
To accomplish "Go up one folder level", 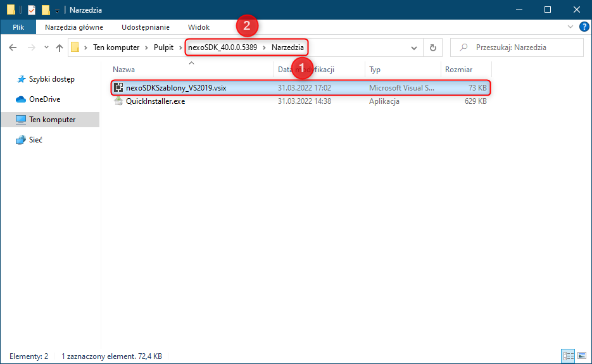I will [x=60, y=47].
